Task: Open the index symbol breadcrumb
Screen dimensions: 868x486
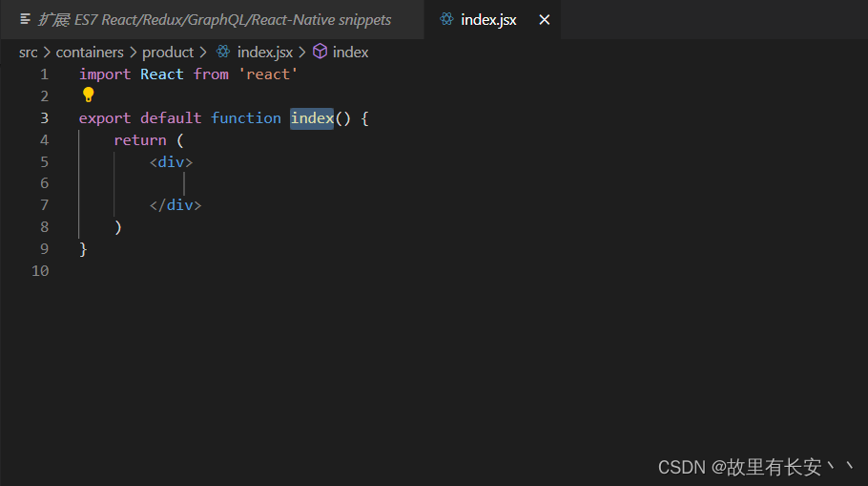Action: pyautogui.click(x=350, y=53)
